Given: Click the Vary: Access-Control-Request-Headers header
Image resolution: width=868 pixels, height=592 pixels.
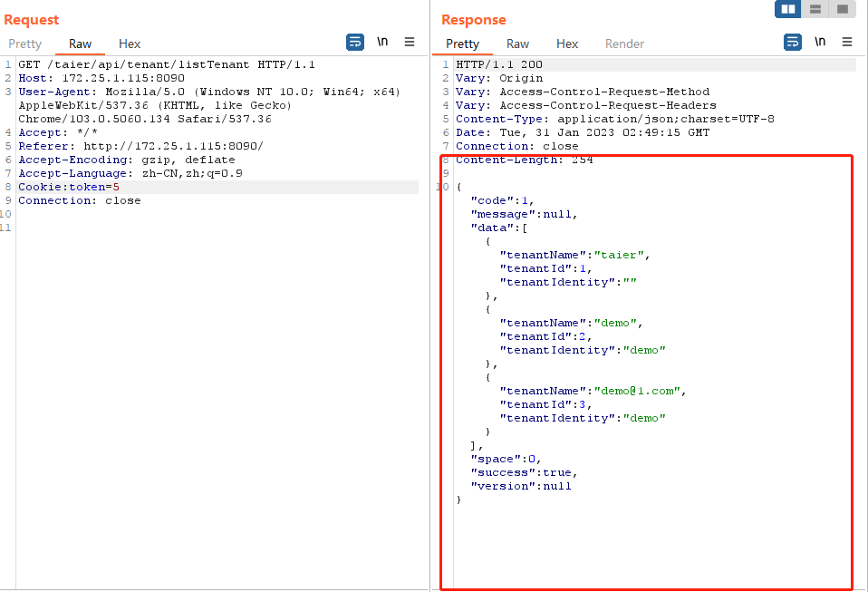Looking at the screenshot, I should [585, 105].
